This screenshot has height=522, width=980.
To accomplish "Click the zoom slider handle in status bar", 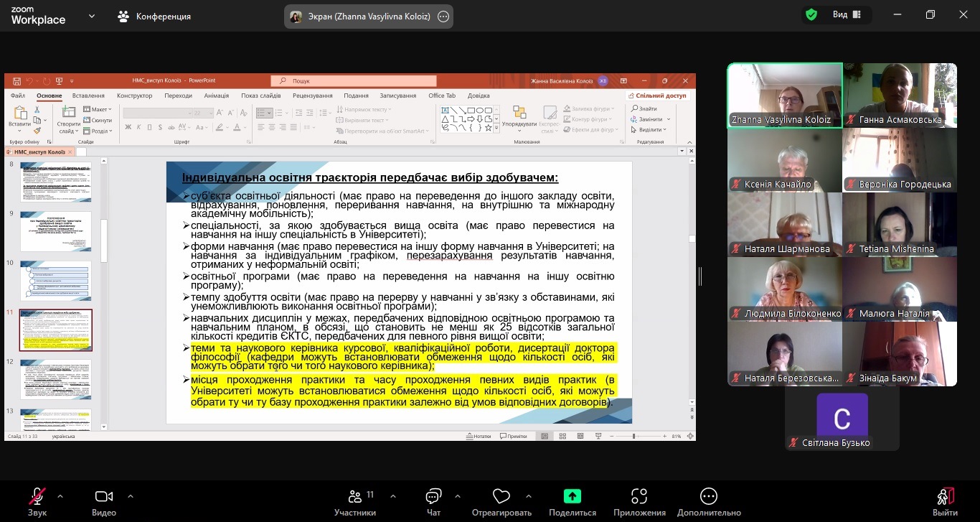I will [x=634, y=436].
